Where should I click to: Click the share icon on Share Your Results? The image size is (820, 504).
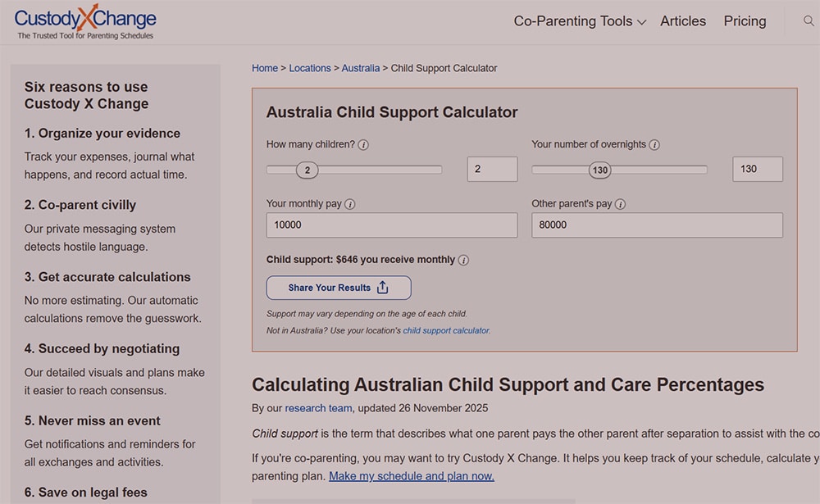382,288
